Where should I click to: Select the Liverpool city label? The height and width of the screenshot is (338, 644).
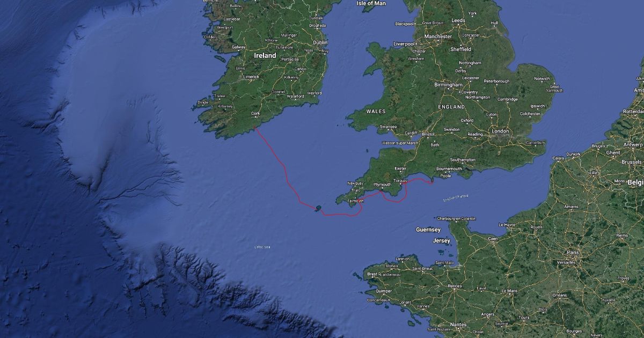(404, 43)
